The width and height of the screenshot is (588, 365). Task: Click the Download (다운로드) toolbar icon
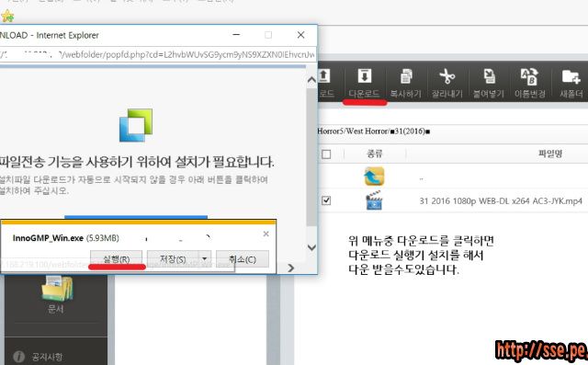364,76
